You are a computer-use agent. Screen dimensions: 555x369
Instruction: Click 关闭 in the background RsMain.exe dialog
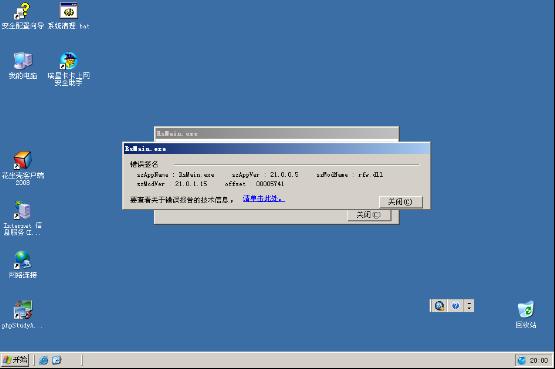click(369, 215)
